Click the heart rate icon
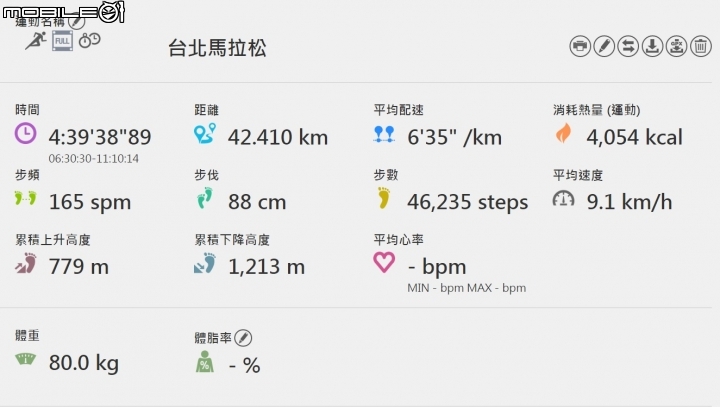This screenshot has height=407, width=720. click(384, 263)
